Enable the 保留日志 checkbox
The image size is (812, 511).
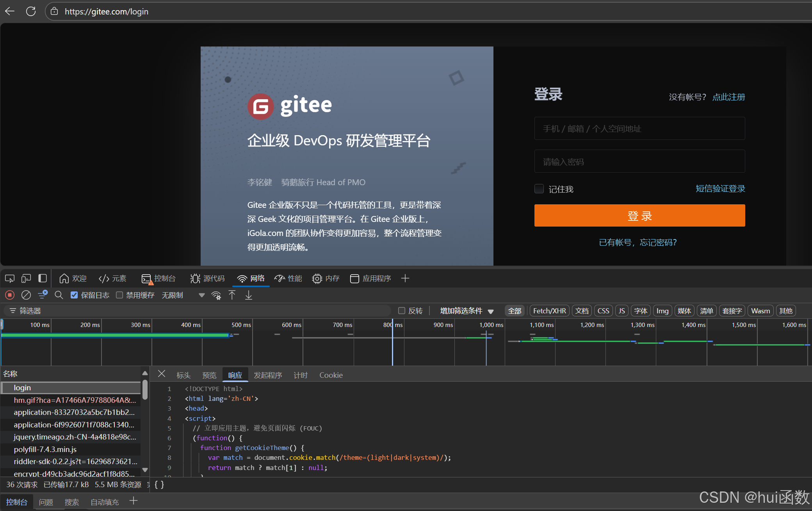(x=74, y=295)
